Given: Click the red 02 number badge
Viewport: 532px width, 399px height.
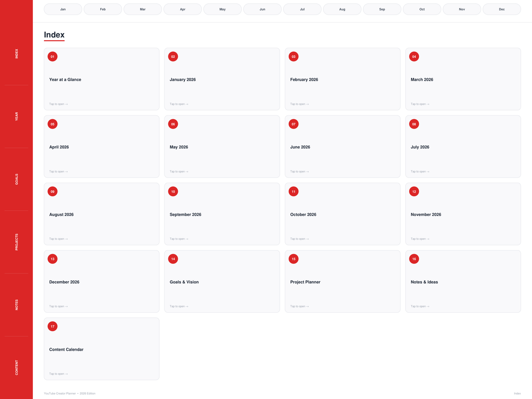Looking at the screenshot, I should (x=173, y=56).
